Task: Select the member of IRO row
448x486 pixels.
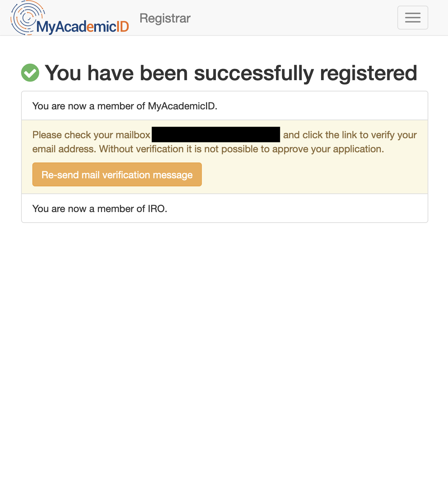Action: coord(224,209)
